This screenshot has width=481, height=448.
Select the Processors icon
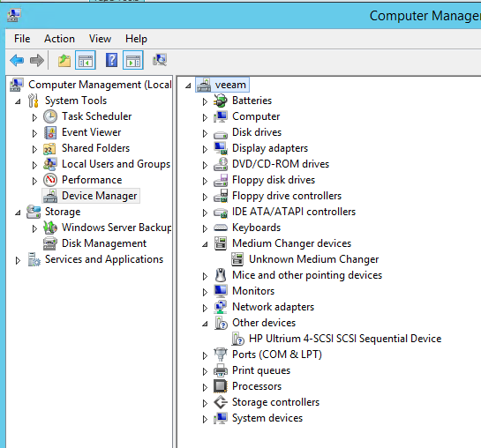coord(221,386)
